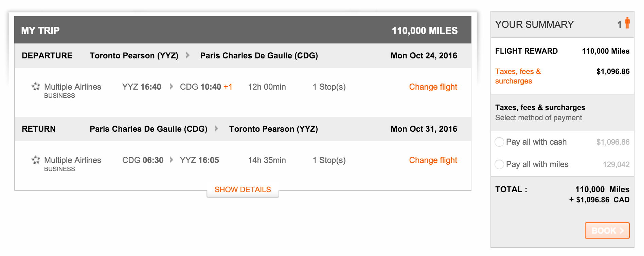Click the chevron on the BOOK button
The image size is (644, 256).
tap(622, 231)
